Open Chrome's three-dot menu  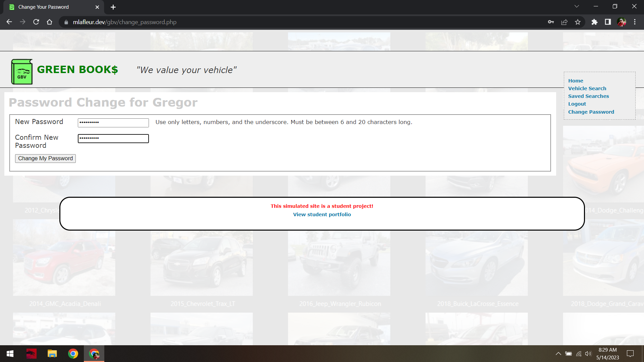[635, 22]
